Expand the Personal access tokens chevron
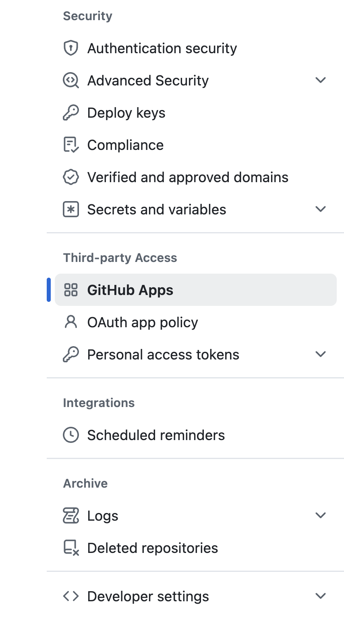344x644 pixels. 320,354
